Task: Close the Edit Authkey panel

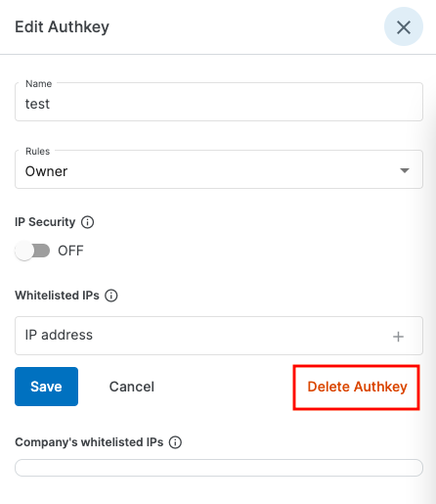Action: 404,26
